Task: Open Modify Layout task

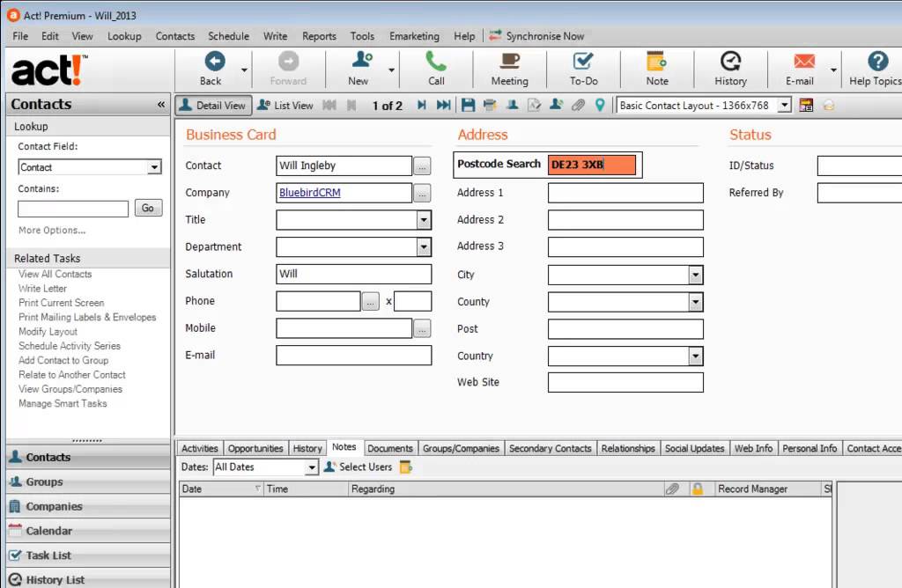Action: pyautogui.click(x=48, y=332)
